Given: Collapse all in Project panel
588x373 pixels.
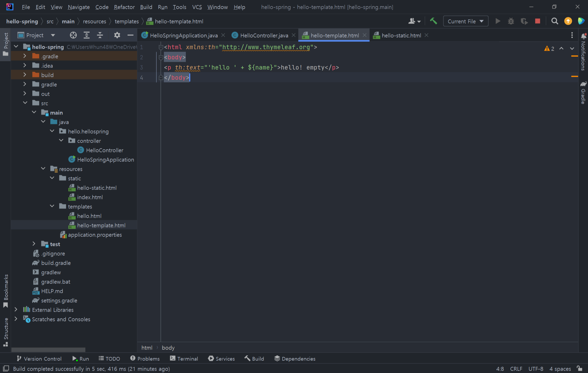Looking at the screenshot, I should 100,35.
